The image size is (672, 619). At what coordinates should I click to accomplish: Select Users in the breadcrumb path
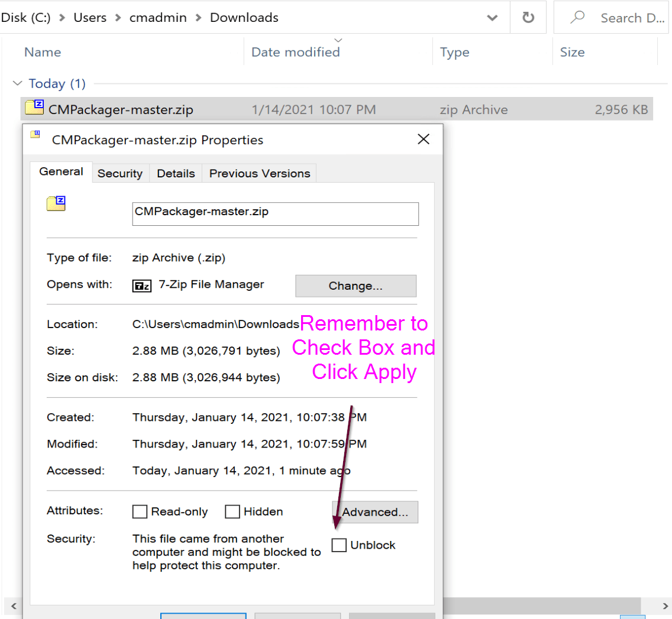coord(90,17)
